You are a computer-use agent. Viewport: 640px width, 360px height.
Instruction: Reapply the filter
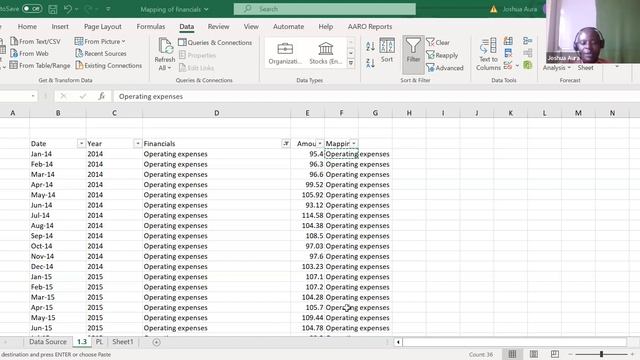tap(442, 55)
